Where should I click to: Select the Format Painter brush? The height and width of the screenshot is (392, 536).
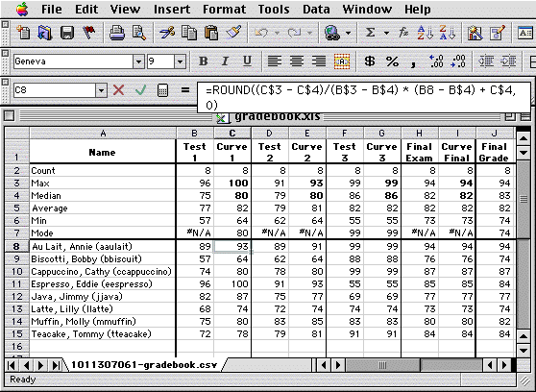233,33
